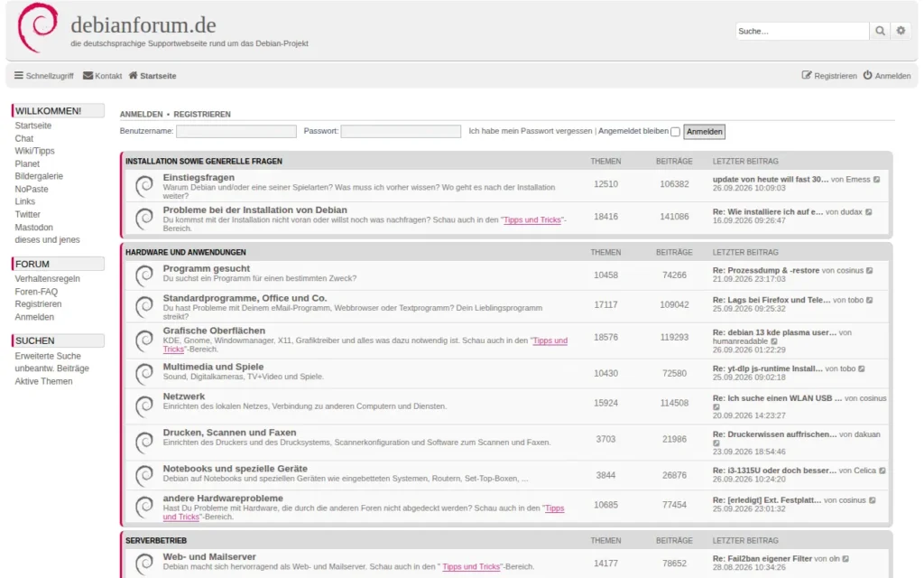Screen dimensions: 924x578
Task: Click the Probleme bei der Installation forum icon
Action: [x=144, y=219]
